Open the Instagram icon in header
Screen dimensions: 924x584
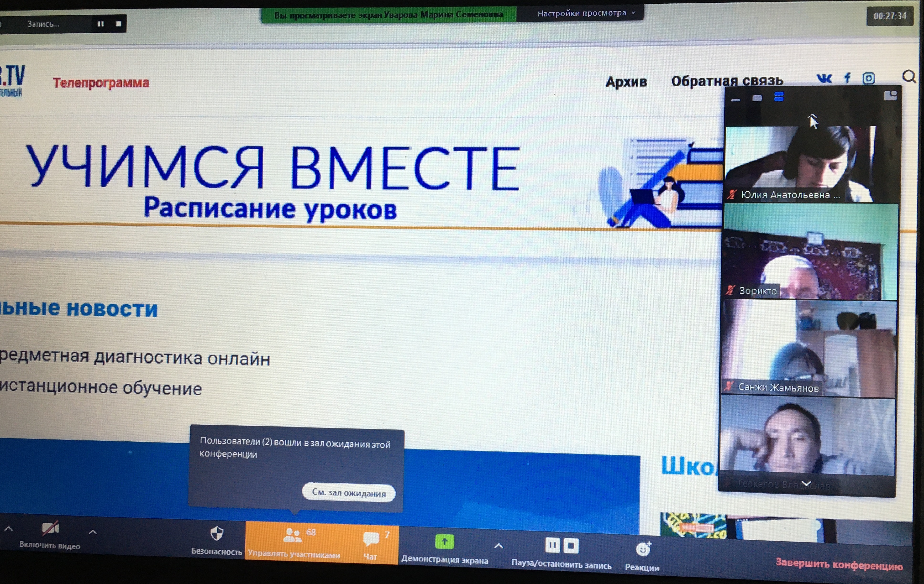869,79
